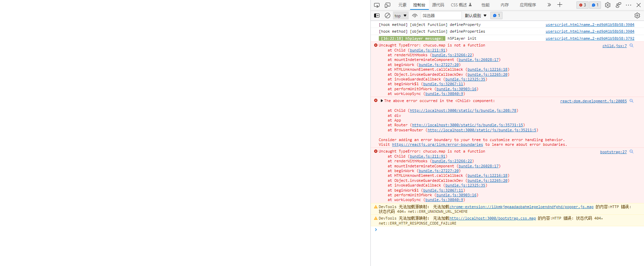Open console settings gear on filter bar
The height and width of the screenshot is (266, 644).
637,15
